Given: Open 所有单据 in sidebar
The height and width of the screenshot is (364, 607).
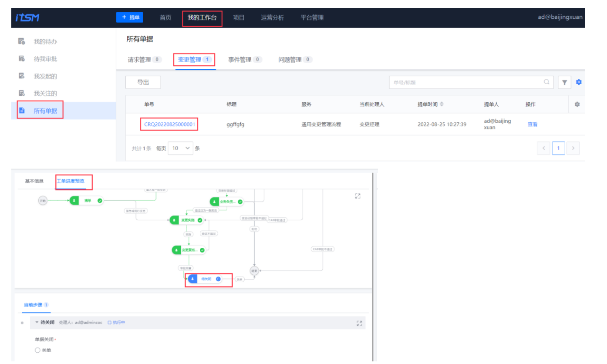Looking at the screenshot, I should tap(64, 111).
